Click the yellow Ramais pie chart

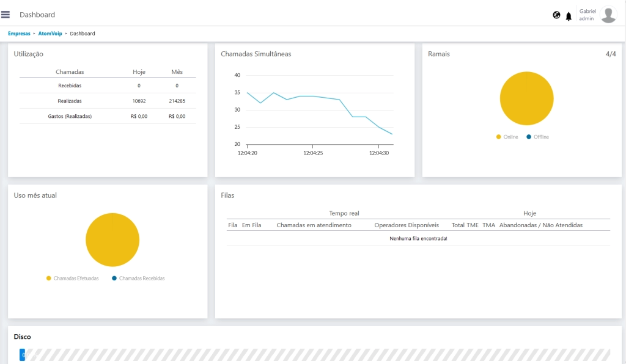(x=526, y=98)
